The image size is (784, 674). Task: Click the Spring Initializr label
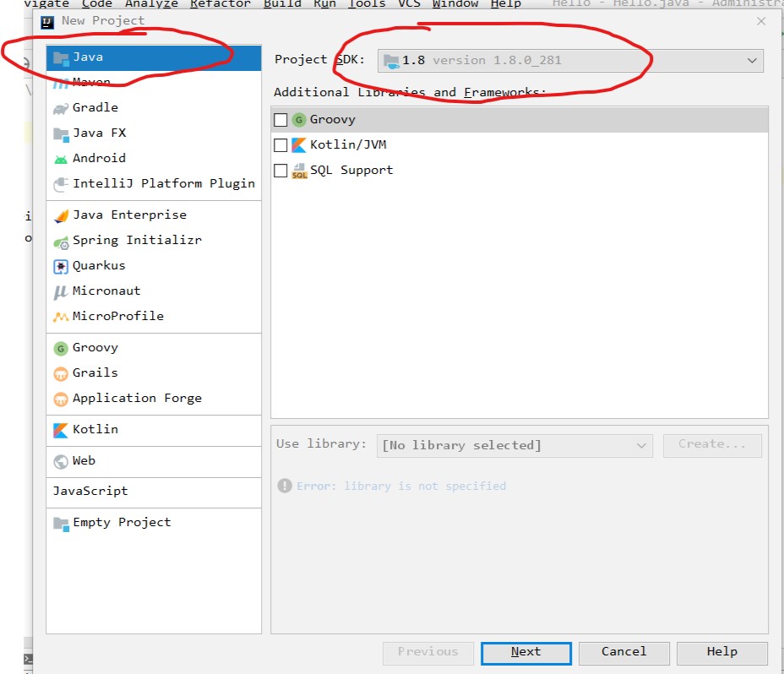click(x=137, y=241)
